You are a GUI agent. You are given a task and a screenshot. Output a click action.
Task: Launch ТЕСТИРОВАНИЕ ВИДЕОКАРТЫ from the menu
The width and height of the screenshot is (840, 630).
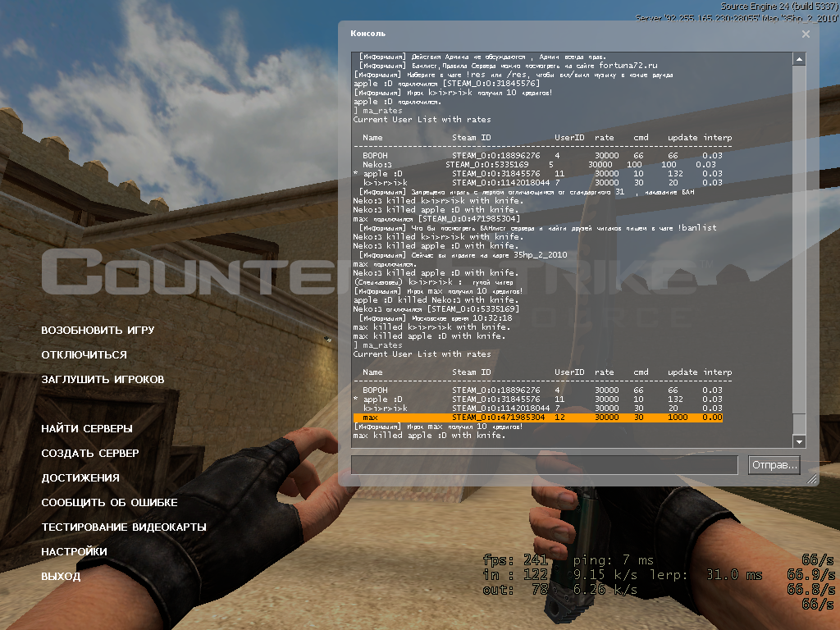124,527
